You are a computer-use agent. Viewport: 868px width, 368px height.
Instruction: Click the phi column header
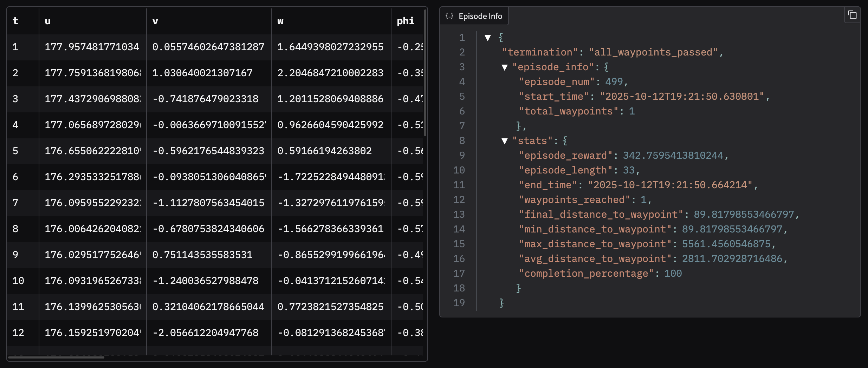pos(405,21)
